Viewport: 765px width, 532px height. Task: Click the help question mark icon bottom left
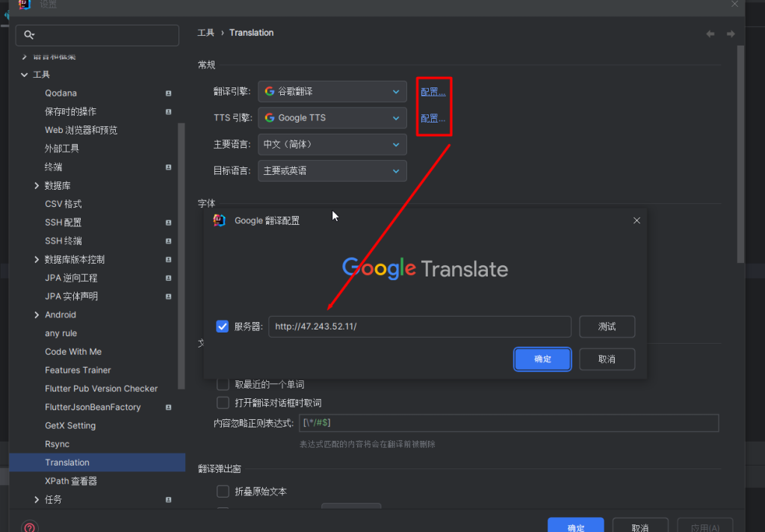pyautogui.click(x=28, y=528)
